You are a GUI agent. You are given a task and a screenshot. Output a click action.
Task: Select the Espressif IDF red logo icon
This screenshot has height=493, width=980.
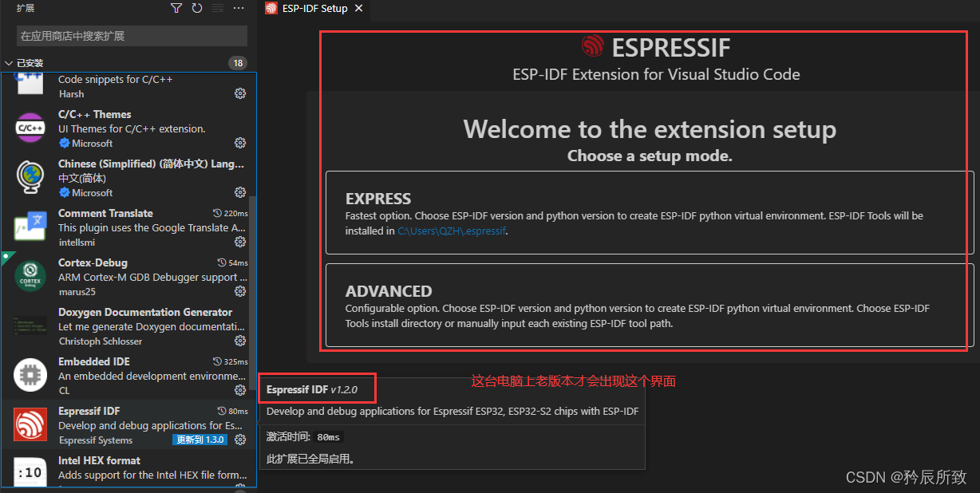click(30, 424)
